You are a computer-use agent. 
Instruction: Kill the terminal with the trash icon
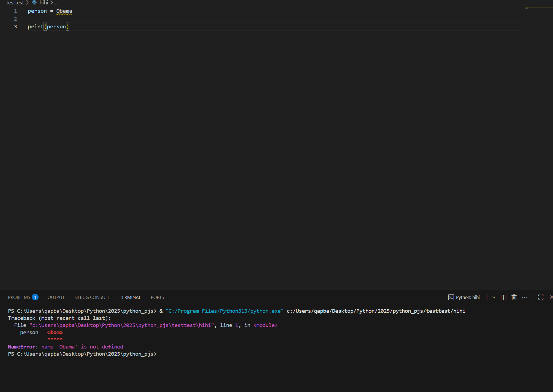514,297
